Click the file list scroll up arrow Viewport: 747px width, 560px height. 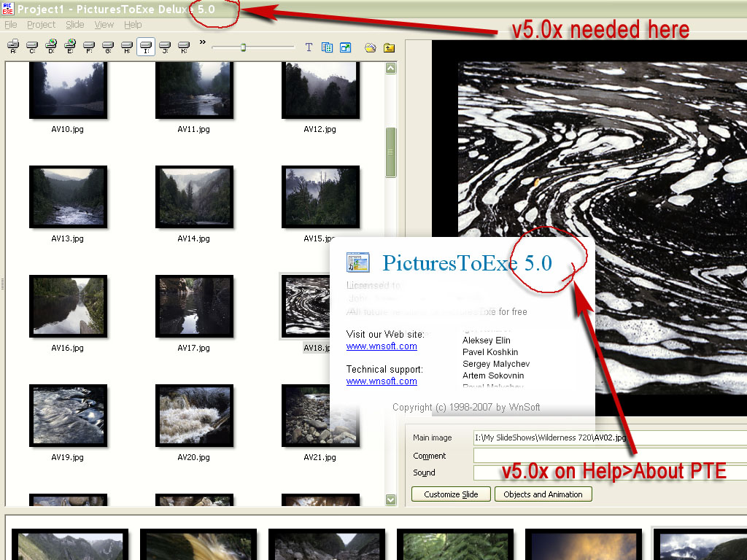[x=391, y=69]
